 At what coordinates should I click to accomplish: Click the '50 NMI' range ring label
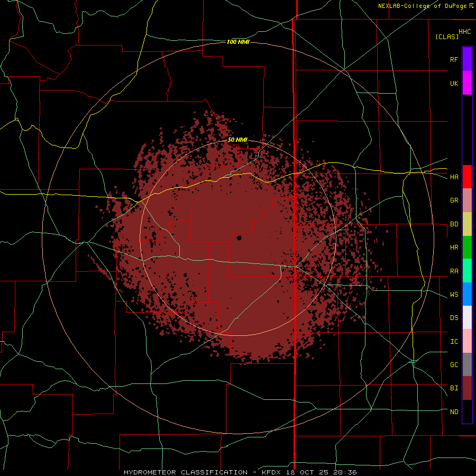[237, 140]
